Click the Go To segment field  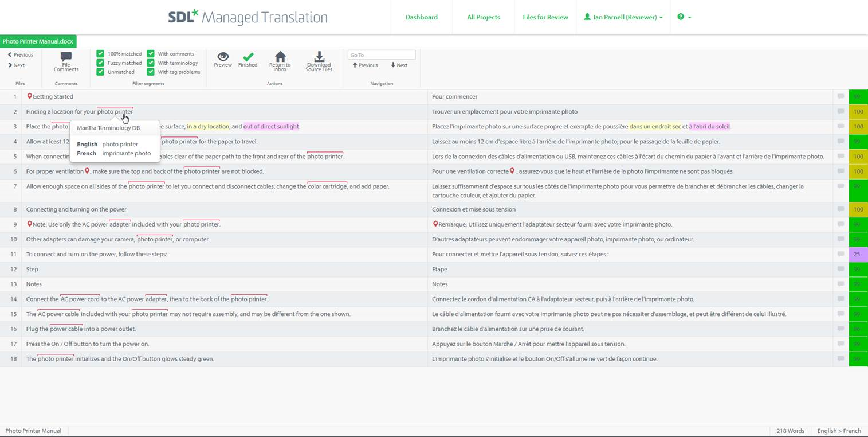pyautogui.click(x=382, y=55)
